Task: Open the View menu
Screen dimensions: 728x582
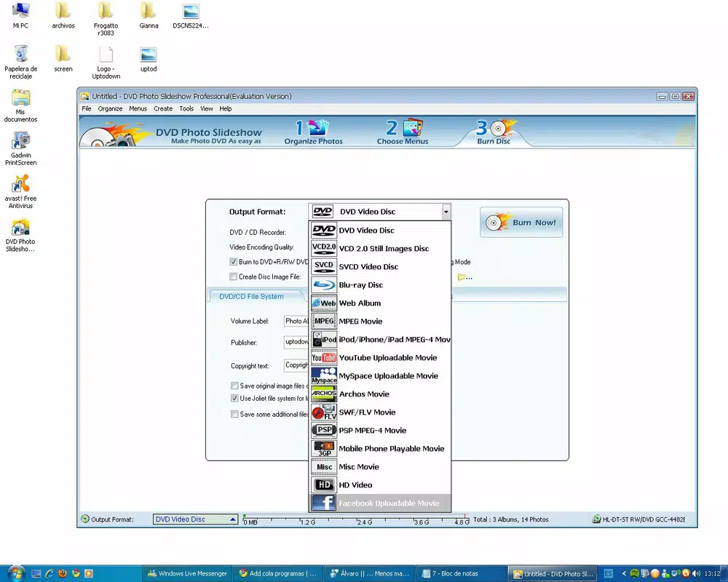Action: [207, 108]
